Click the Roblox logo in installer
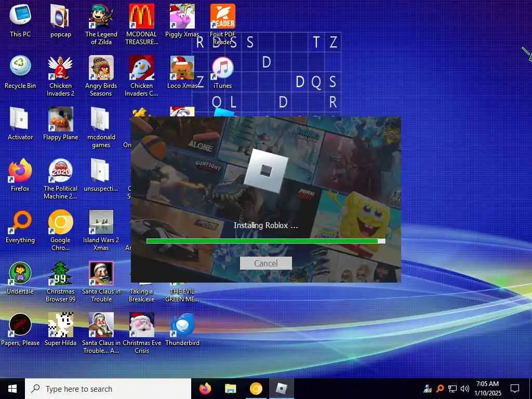 265,171
